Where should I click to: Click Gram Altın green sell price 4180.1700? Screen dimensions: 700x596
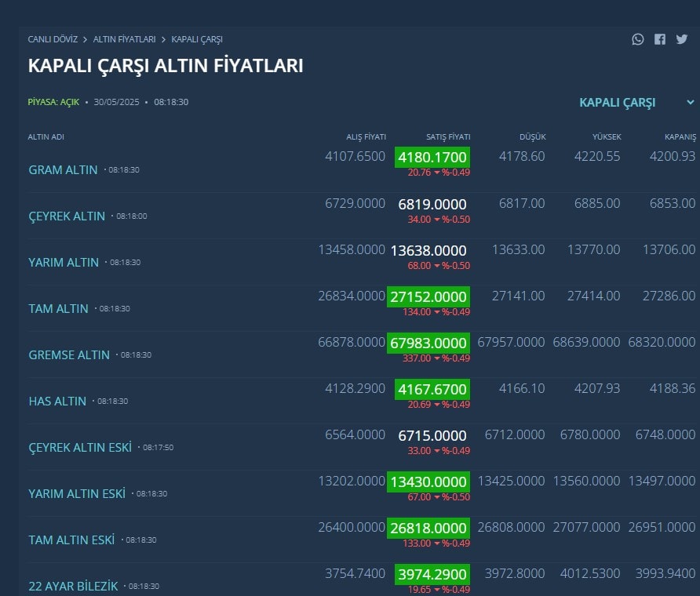[x=432, y=157]
